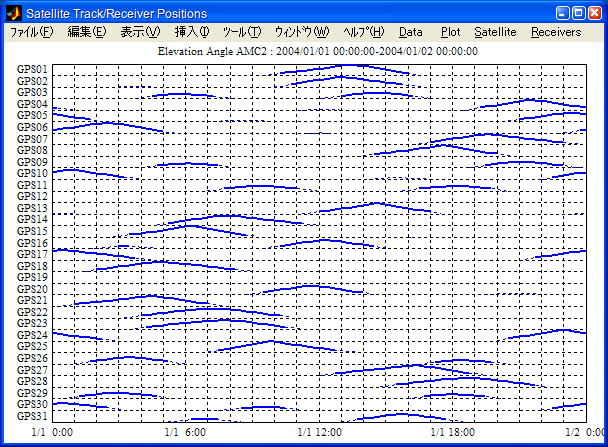Click the Elevation Angle AMC2 plot title
Image resolution: width=608 pixels, height=447 pixels.
(318, 51)
